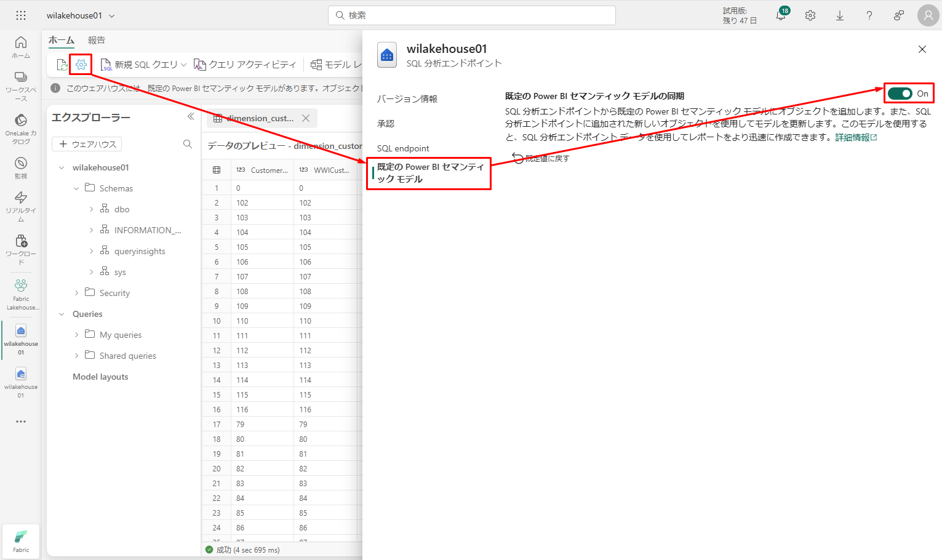
Task: Collapse the Schemas folder
Action: point(76,188)
